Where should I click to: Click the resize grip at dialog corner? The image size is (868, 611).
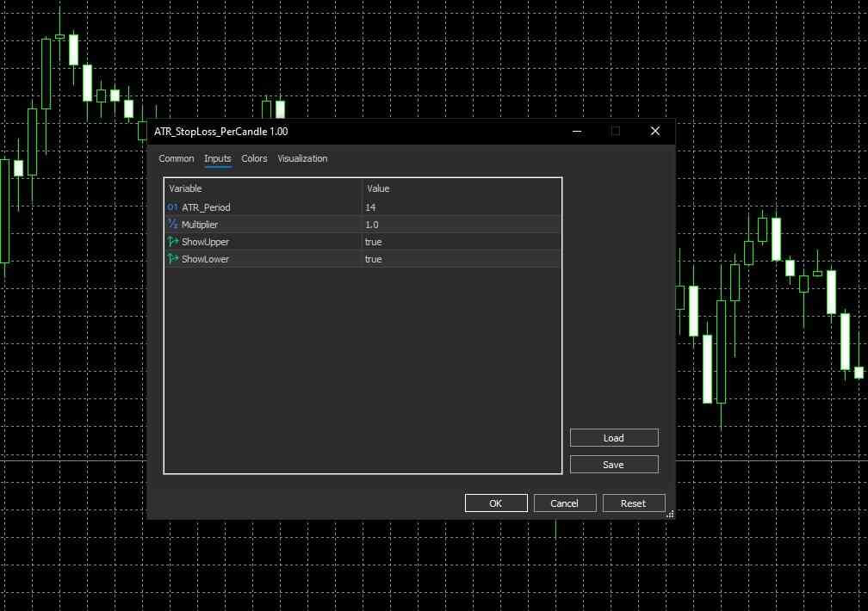pos(670,514)
